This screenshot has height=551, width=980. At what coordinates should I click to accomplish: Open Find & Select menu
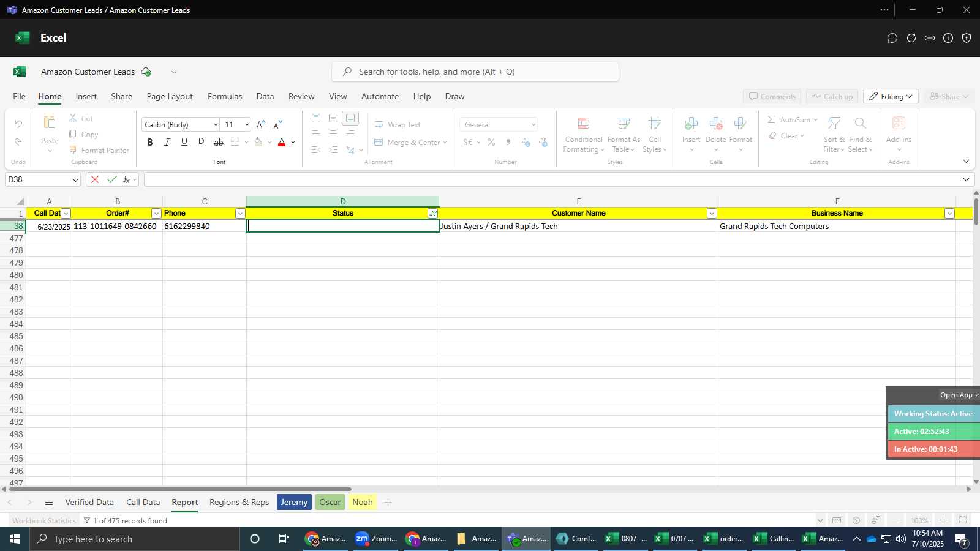coord(860,134)
